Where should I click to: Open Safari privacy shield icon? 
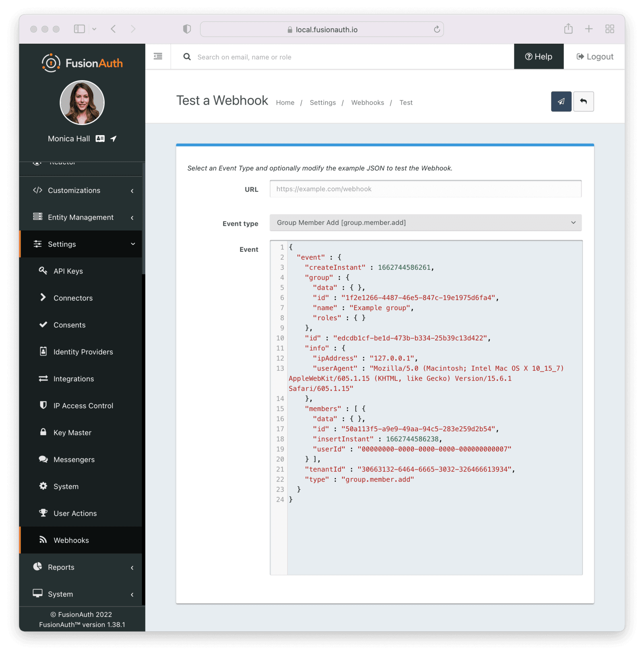(x=187, y=29)
